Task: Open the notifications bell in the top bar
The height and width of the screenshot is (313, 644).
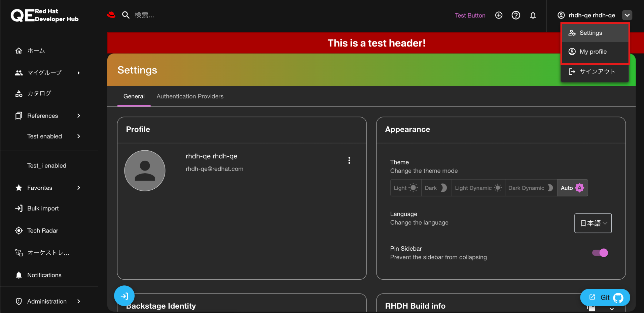Action: (x=533, y=15)
